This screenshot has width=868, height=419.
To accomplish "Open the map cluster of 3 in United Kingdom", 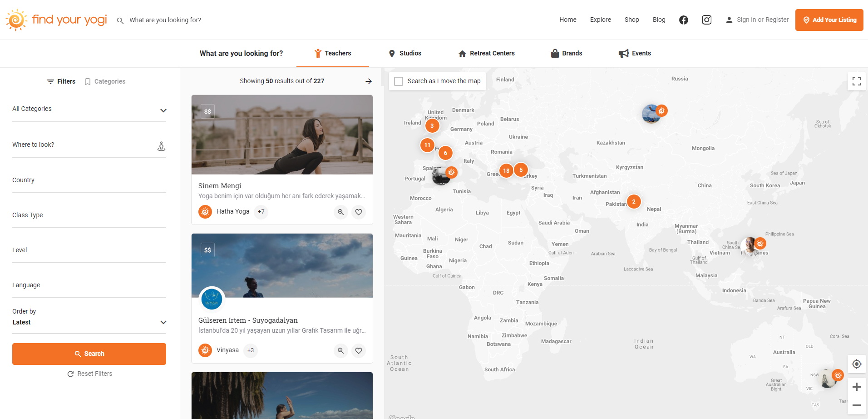I will click(x=432, y=126).
